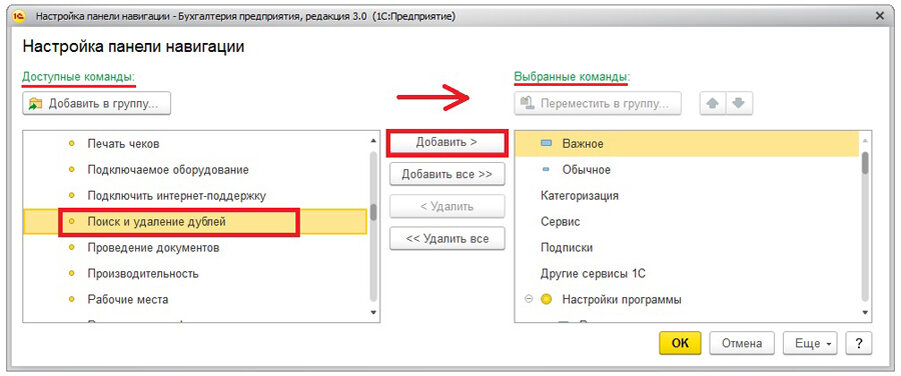This screenshot has width=901, height=376.
Task: Click Добавить все >> button
Action: pyautogui.click(x=447, y=174)
